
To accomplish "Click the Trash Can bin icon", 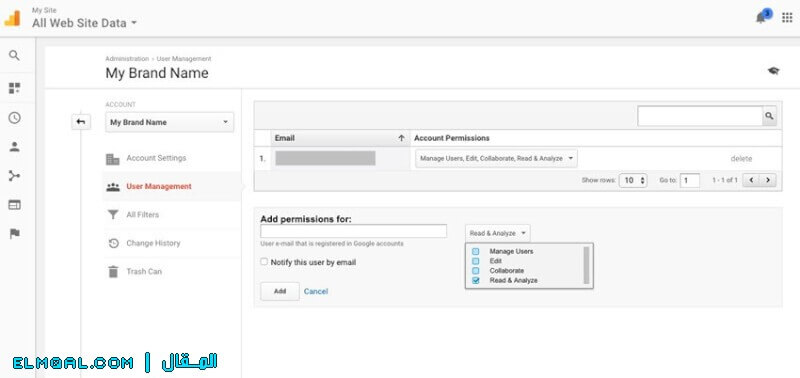I will coord(113,272).
